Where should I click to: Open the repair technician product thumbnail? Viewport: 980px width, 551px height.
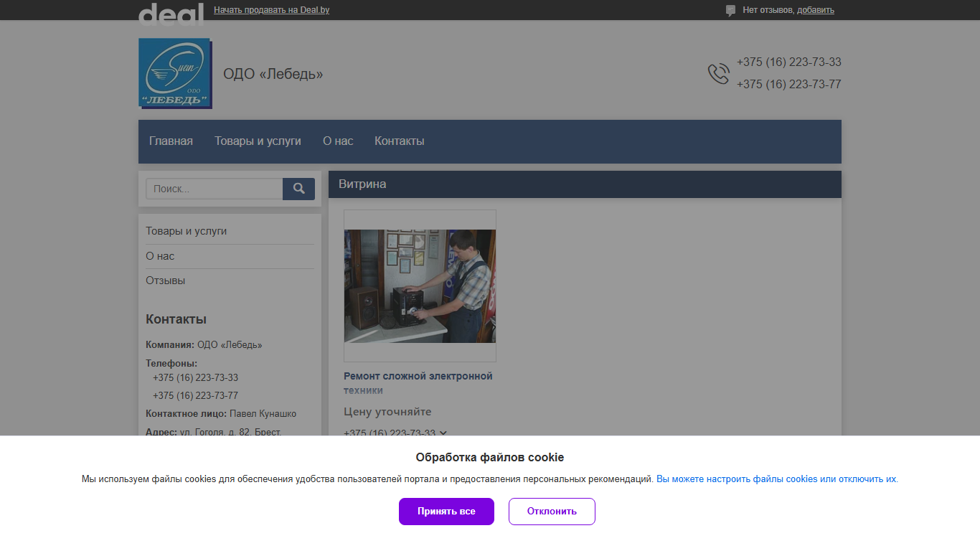(420, 286)
